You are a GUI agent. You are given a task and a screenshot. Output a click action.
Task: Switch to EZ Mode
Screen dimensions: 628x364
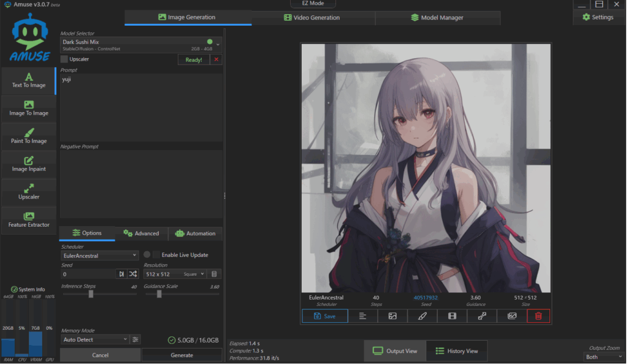click(x=313, y=4)
